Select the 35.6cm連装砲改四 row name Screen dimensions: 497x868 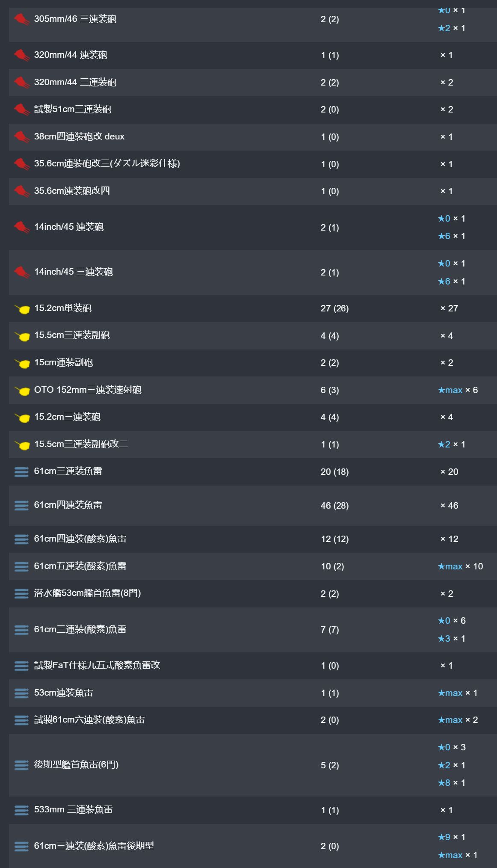(72, 191)
